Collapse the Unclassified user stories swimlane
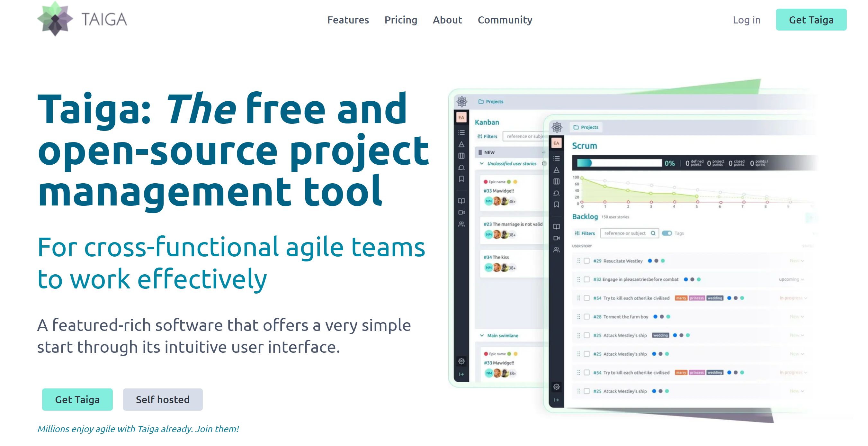 click(x=481, y=163)
